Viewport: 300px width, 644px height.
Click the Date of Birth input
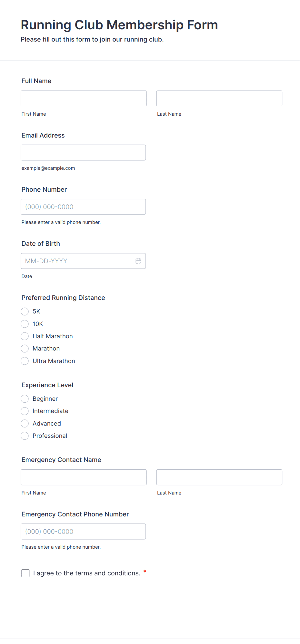[77, 261]
